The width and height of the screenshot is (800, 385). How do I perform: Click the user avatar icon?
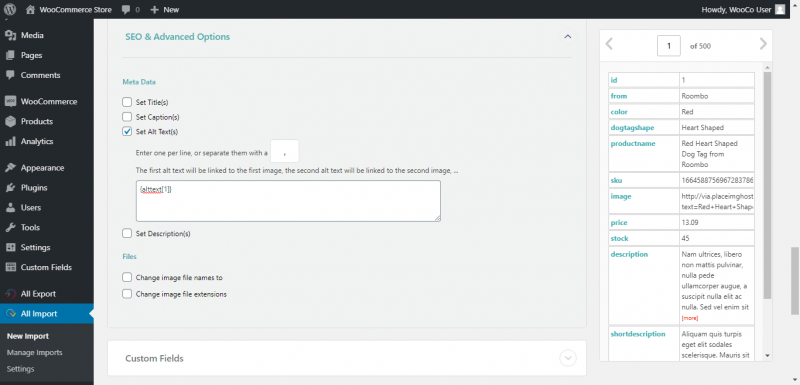(780, 9)
